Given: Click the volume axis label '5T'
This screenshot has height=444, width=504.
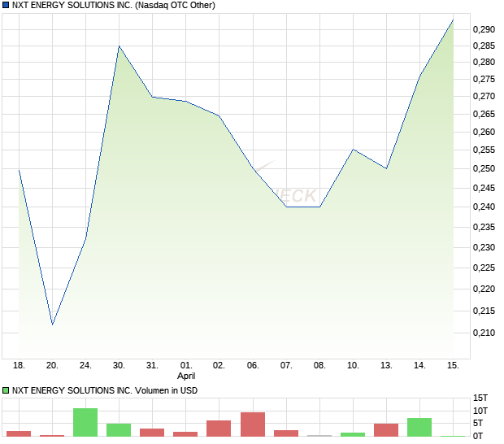Looking at the screenshot, I should (x=478, y=423).
